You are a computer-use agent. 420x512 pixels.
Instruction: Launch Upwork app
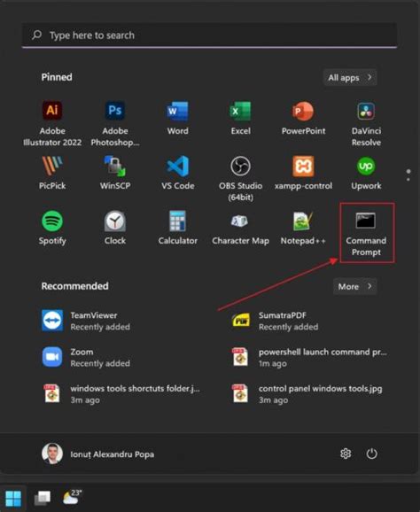click(366, 173)
